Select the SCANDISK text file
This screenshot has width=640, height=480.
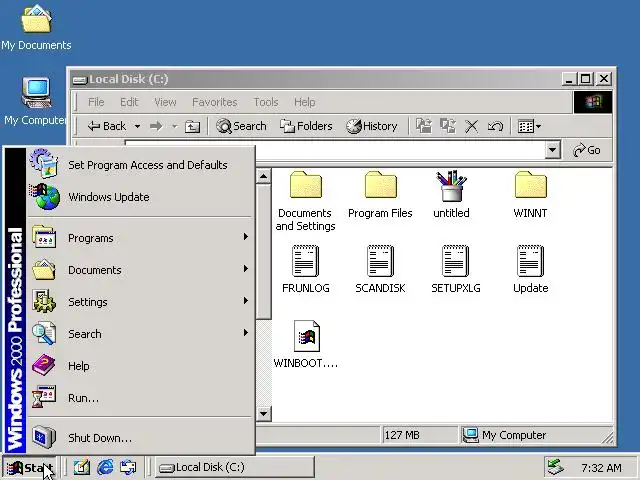click(x=380, y=269)
